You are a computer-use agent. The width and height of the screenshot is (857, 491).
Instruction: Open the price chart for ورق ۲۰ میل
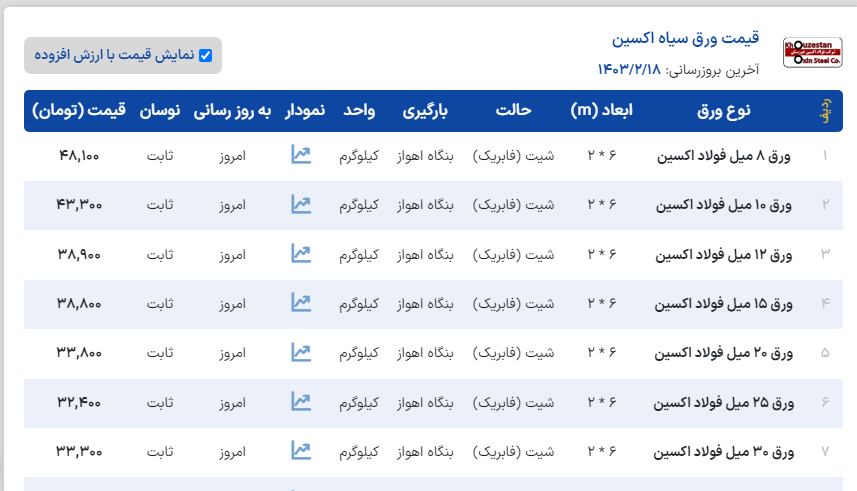tap(301, 352)
